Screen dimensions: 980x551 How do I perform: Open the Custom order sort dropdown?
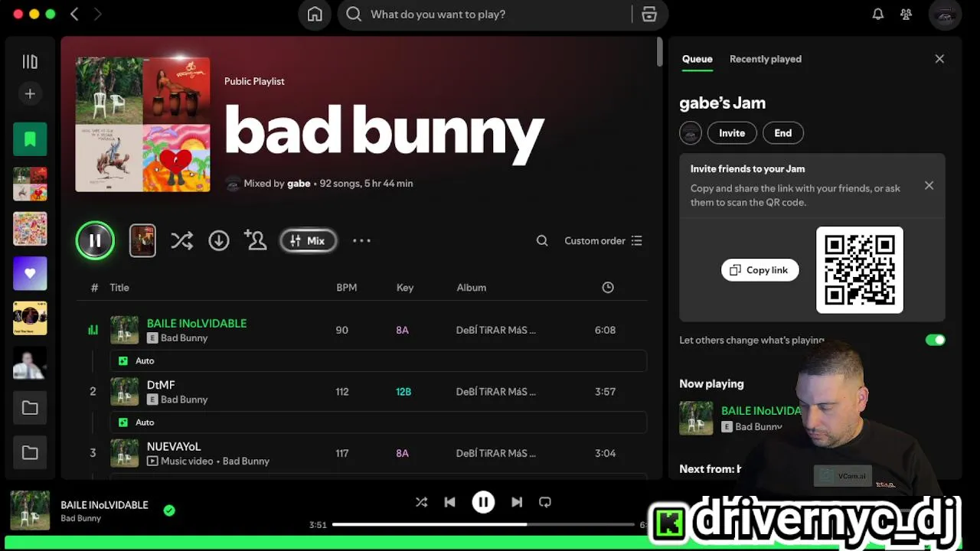603,240
